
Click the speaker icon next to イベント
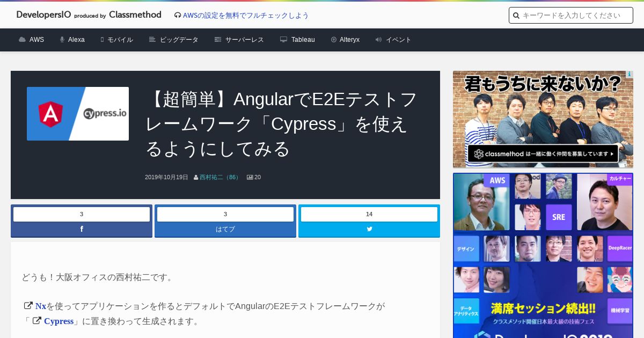pyautogui.click(x=378, y=40)
